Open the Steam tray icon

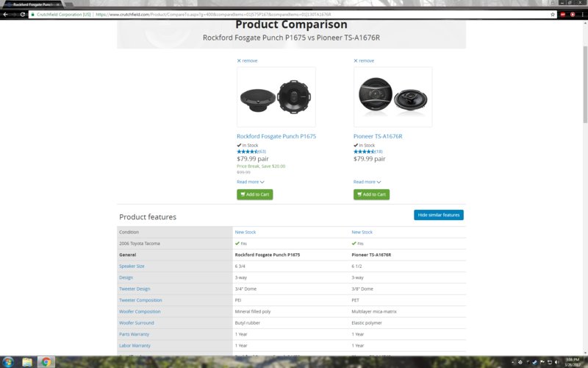(535, 362)
